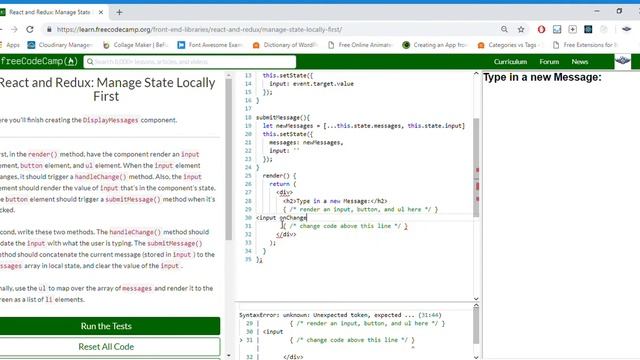Viewport: 640px width, 360px height.
Task: Click console output scroll up arrow
Action: 476,306
